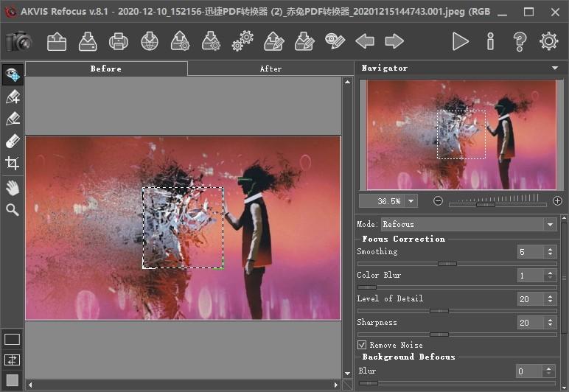Select Background Area pencil tool

(13, 119)
